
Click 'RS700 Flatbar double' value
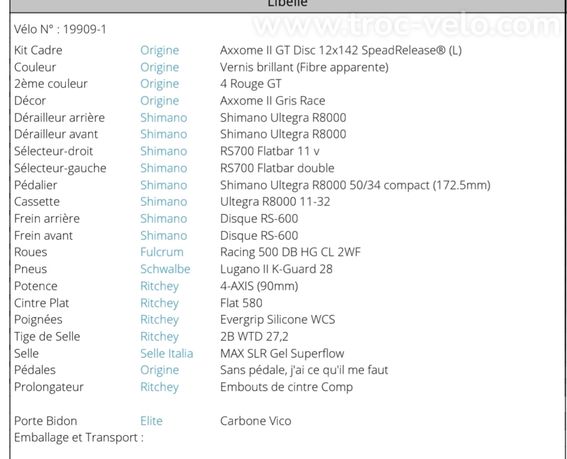coord(277,168)
